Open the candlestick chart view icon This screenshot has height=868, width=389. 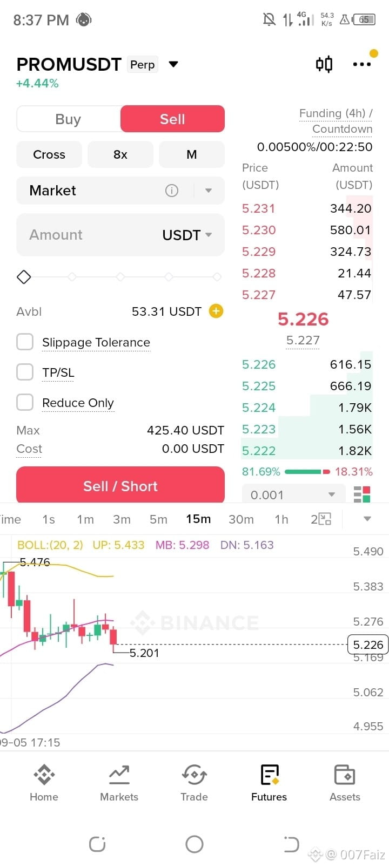click(324, 64)
